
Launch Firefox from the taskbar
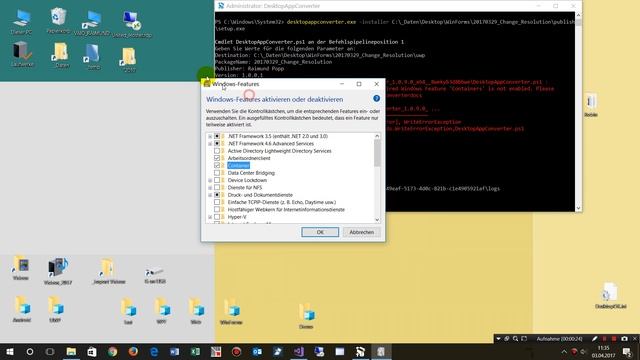(133, 351)
